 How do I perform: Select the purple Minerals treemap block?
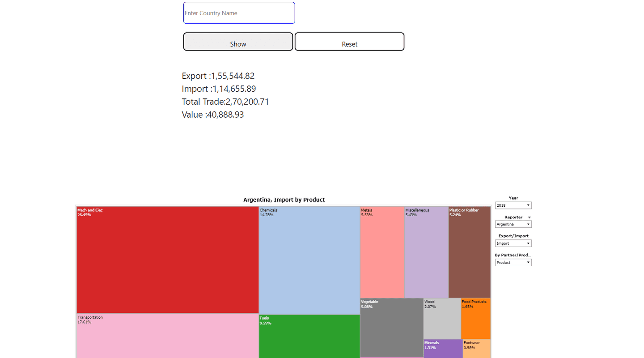[443, 349]
